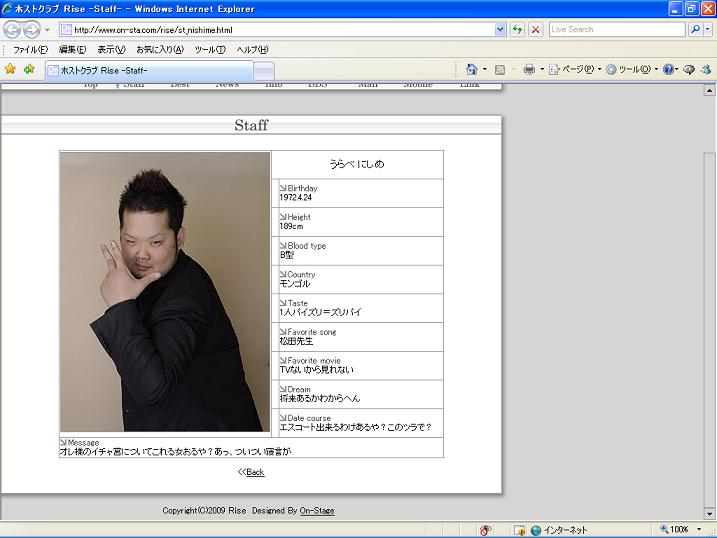Click the birthday value 1972.4.24
Viewport: 717px width, 538px height.
pyautogui.click(x=296, y=197)
